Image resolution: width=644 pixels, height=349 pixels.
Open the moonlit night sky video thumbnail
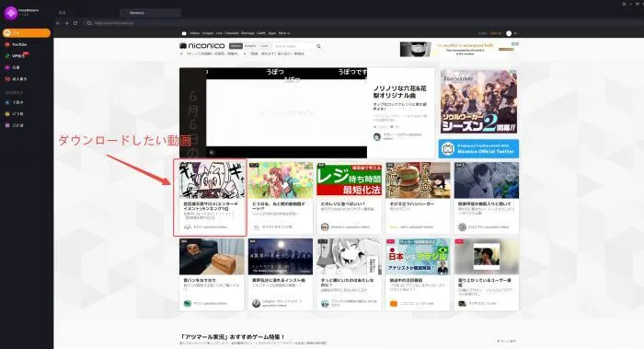(x=281, y=257)
